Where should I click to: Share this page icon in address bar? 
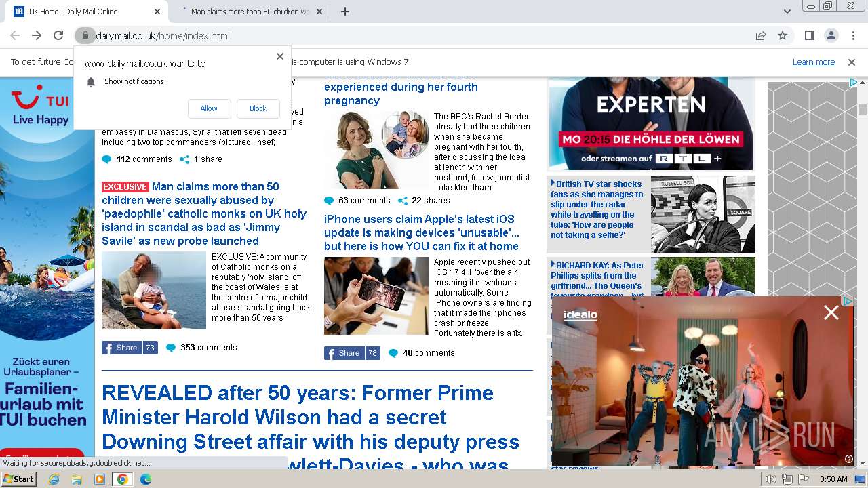(761, 35)
